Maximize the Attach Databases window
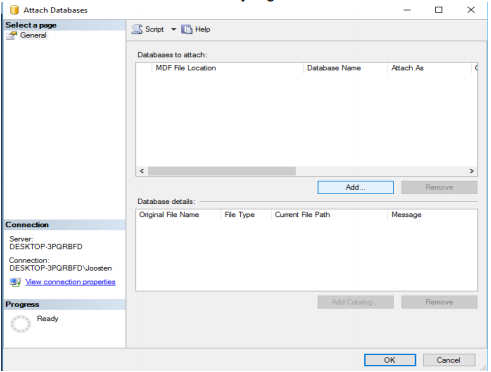This screenshot has width=491, height=372. click(x=439, y=10)
